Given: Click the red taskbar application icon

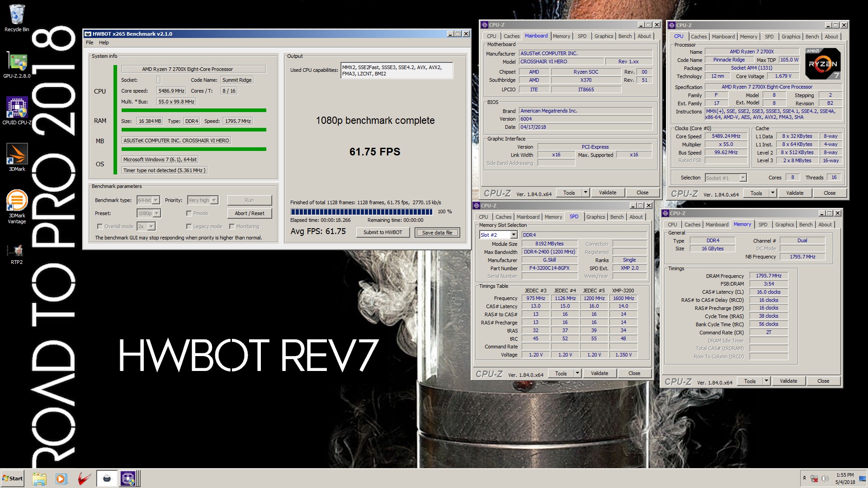Looking at the screenshot, I should pos(84,479).
